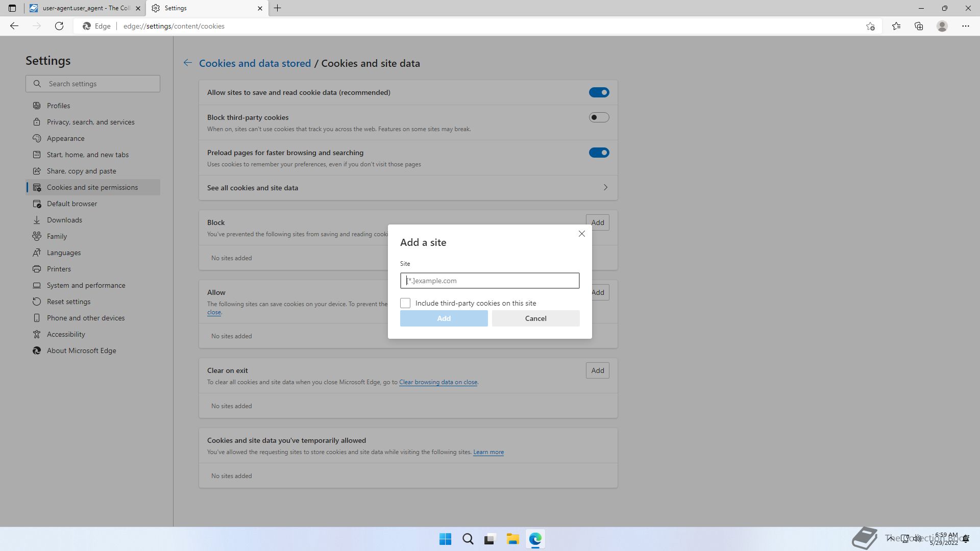Open Clear browsing data on close link
The width and height of the screenshot is (980, 551).
coord(438,382)
